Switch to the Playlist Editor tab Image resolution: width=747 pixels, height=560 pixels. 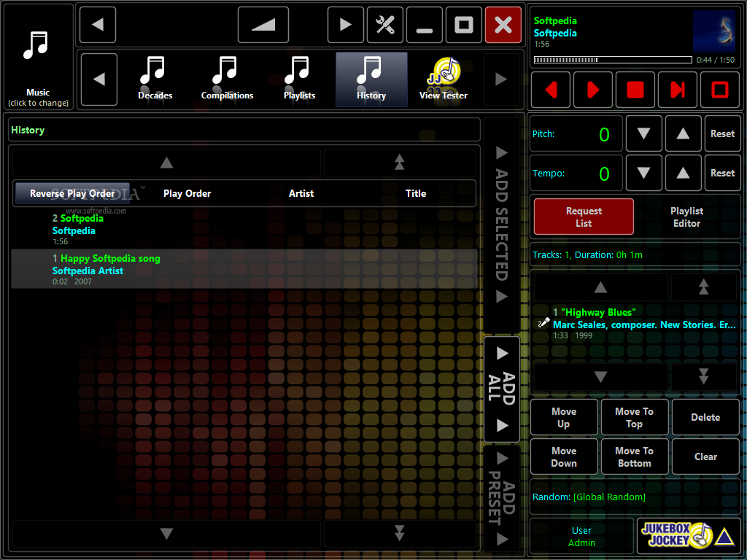pos(686,217)
